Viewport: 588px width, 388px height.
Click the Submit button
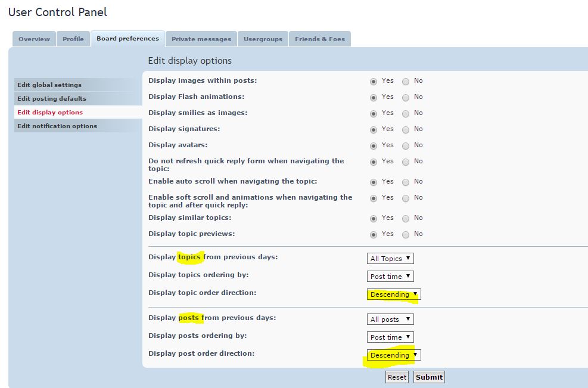click(x=429, y=377)
